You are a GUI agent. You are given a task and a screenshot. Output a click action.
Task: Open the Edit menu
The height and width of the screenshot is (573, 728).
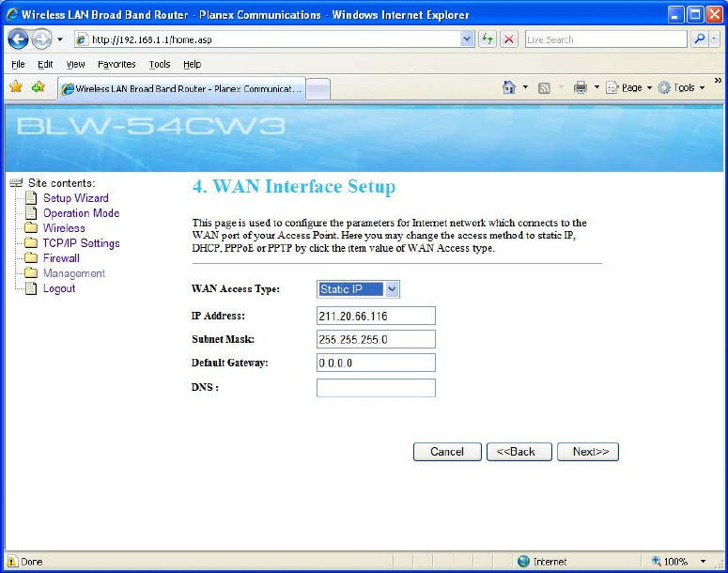(45, 64)
